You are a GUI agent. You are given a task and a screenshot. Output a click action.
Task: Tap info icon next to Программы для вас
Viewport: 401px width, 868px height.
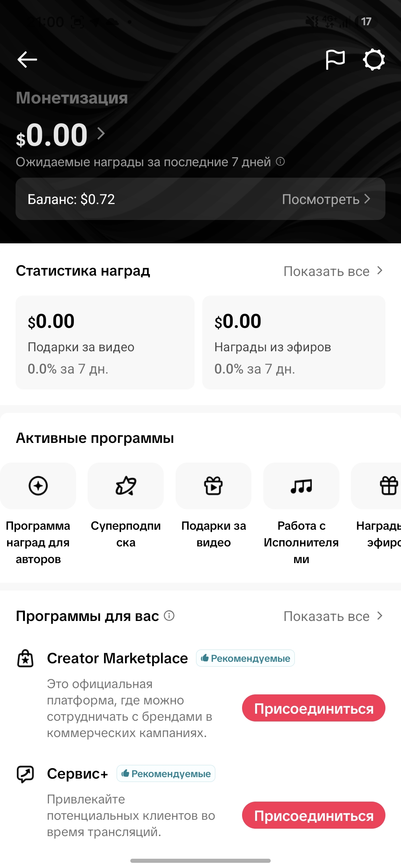(x=169, y=616)
